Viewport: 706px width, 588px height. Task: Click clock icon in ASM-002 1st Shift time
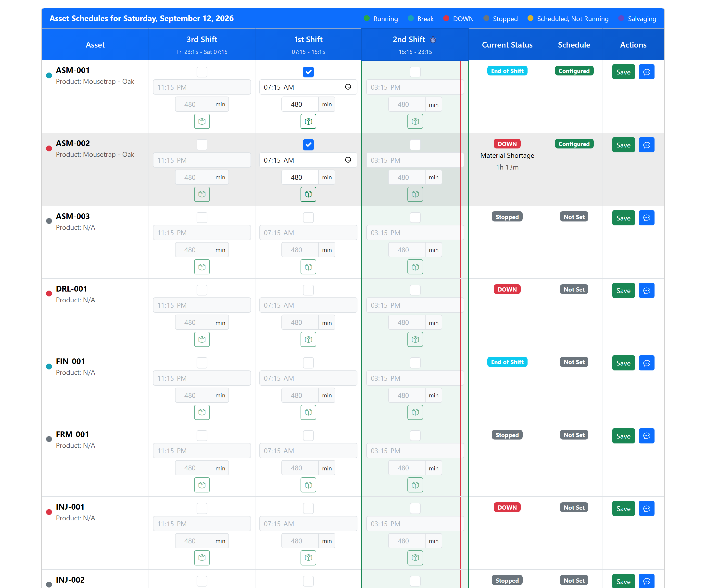(x=348, y=160)
